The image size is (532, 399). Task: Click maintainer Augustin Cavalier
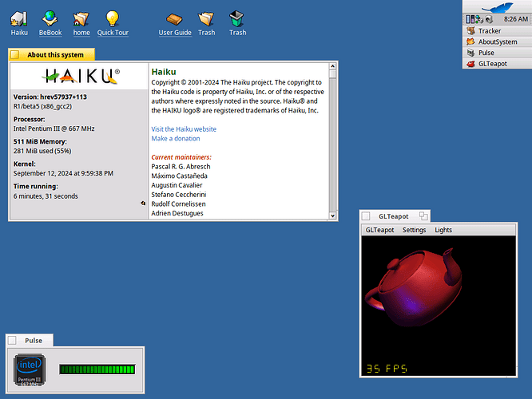(x=177, y=185)
